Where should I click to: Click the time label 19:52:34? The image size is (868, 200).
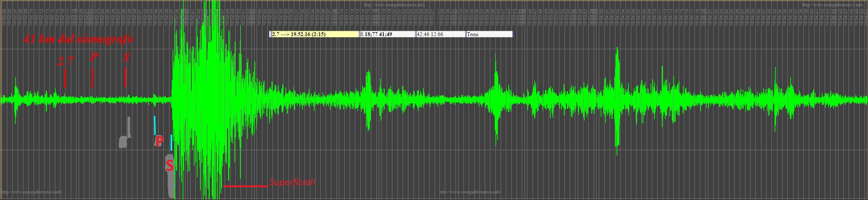point(155,17)
